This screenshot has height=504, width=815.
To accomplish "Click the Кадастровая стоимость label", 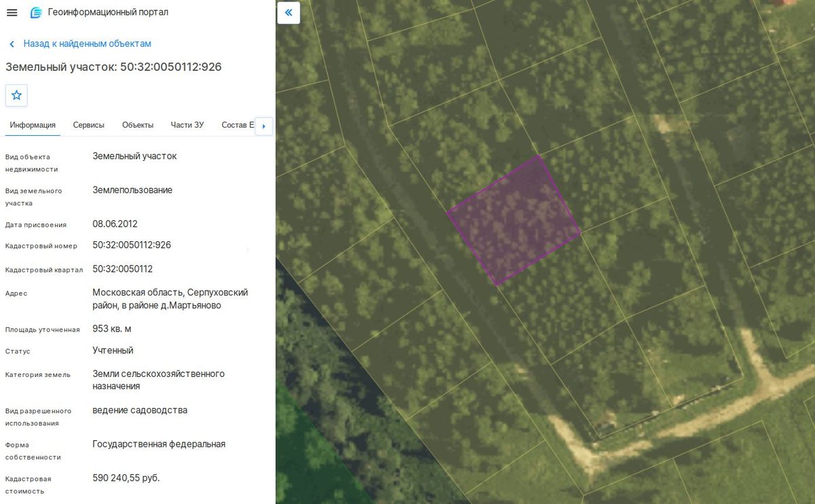I will pyautogui.click(x=28, y=485).
